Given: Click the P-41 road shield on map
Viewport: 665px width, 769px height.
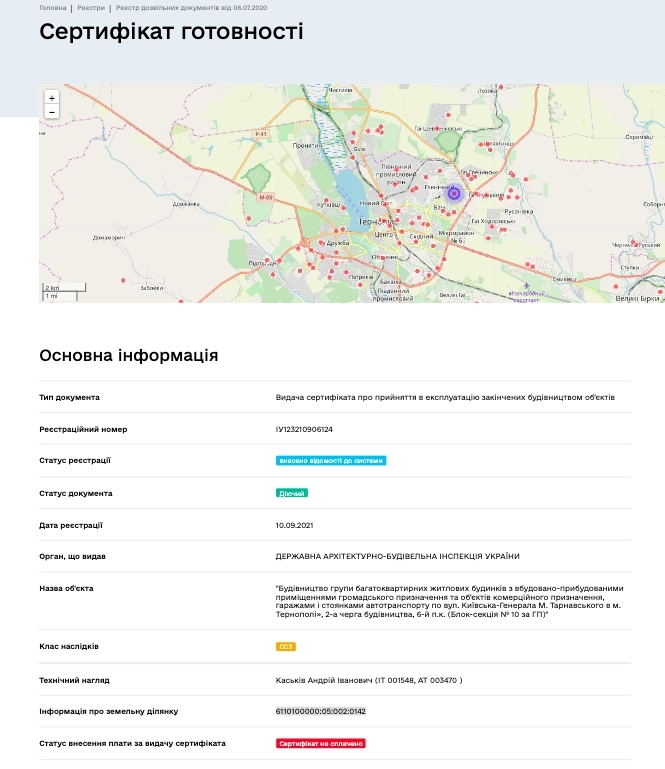Looking at the screenshot, I should pyautogui.click(x=261, y=134).
